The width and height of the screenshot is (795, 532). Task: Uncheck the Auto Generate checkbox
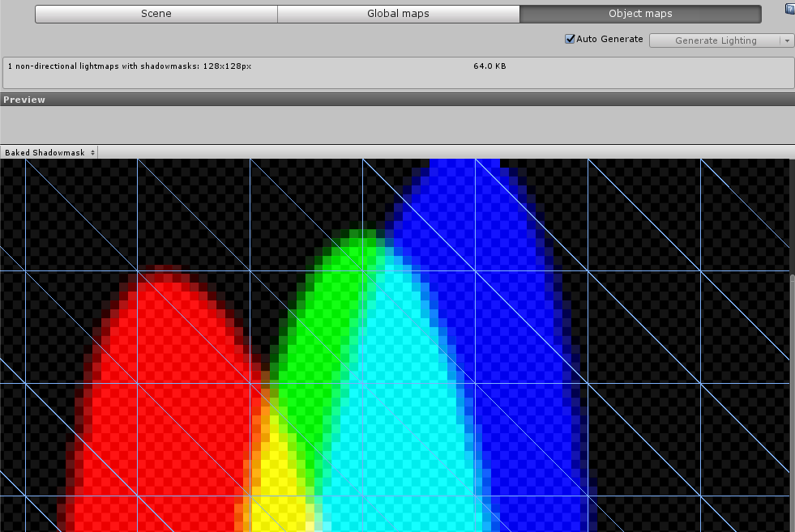(x=571, y=39)
